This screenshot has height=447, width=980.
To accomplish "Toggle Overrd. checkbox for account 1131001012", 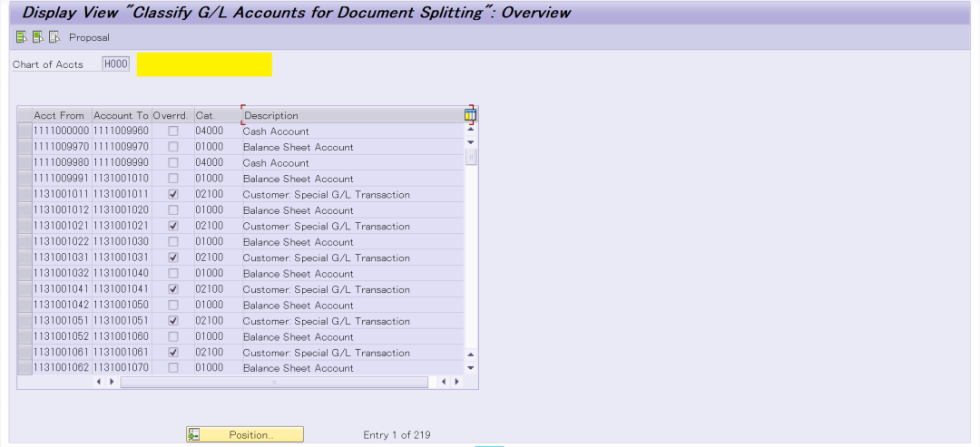I will point(173,209).
